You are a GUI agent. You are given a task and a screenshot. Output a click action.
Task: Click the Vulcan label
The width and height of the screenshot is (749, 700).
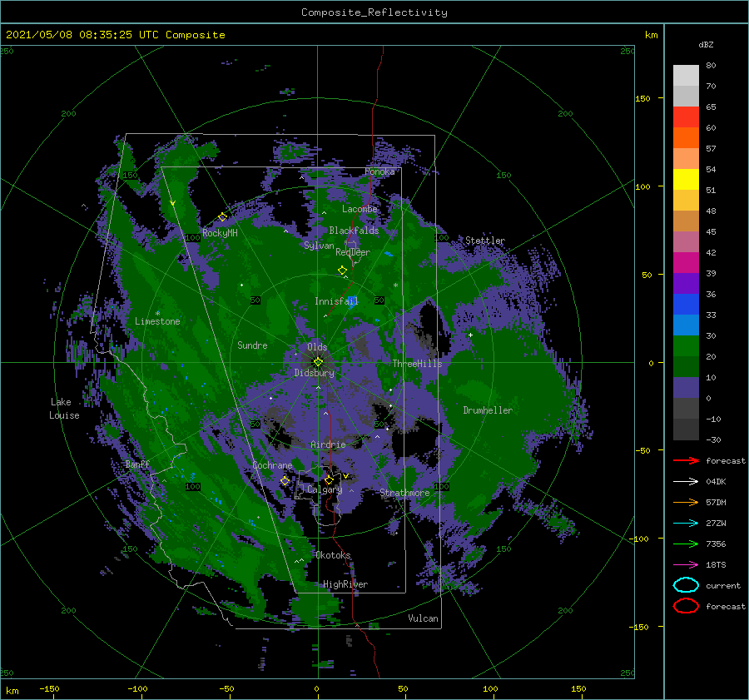point(423,618)
